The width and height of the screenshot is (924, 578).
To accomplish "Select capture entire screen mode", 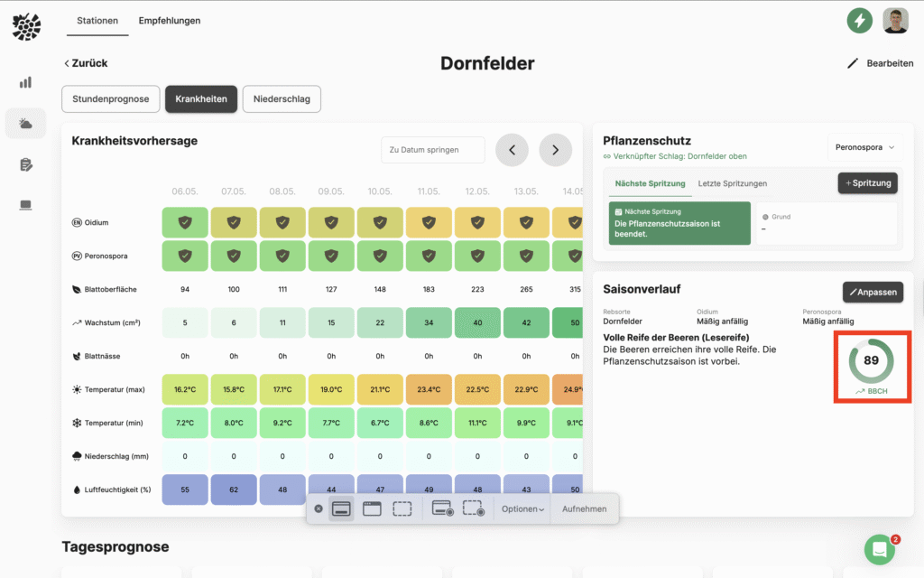I will pos(342,509).
